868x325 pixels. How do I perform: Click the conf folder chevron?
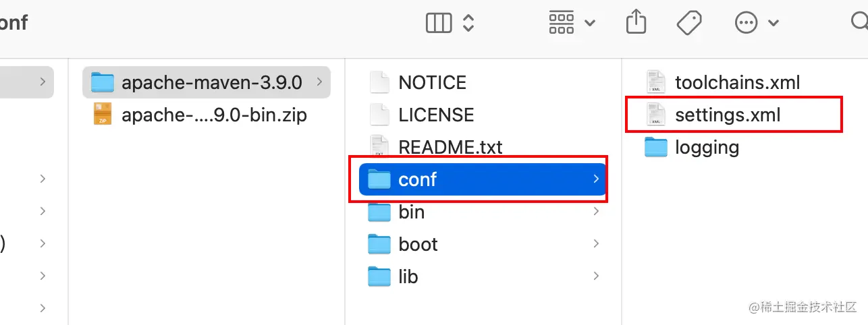click(x=596, y=179)
